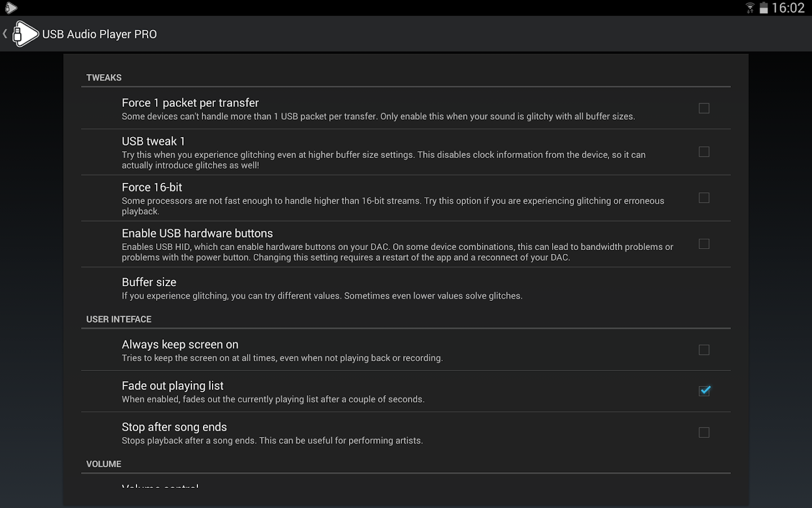Image resolution: width=812 pixels, height=508 pixels.
Task: Tap the Force 16-bit setting title
Action: (x=152, y=187)
